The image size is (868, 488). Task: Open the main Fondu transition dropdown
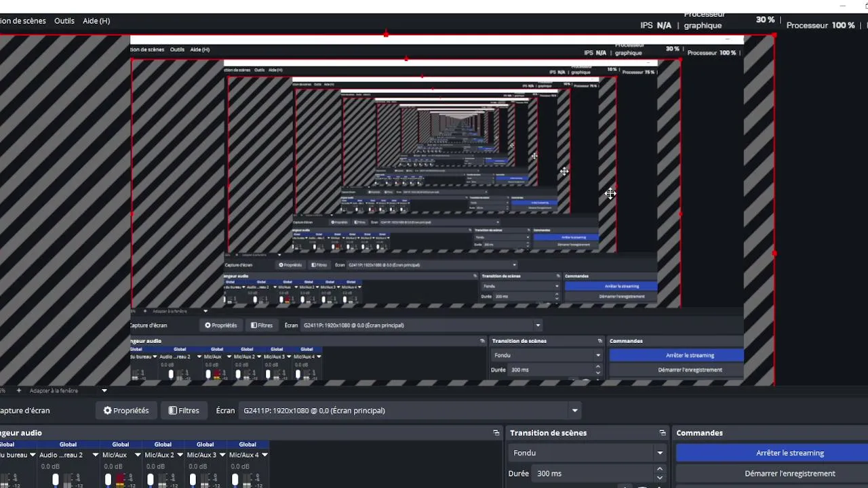[x=587, y=453]
